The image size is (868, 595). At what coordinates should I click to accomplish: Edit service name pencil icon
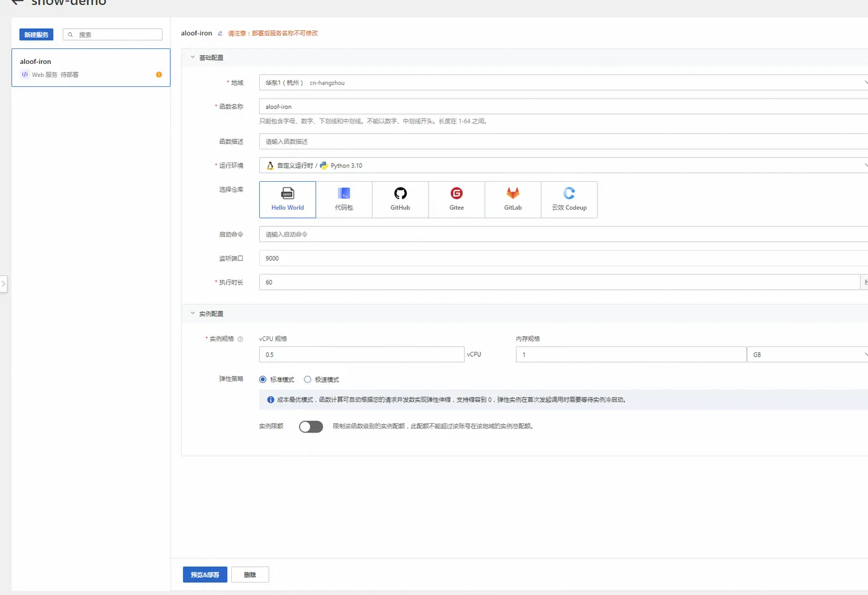click(x=220, y=34)
